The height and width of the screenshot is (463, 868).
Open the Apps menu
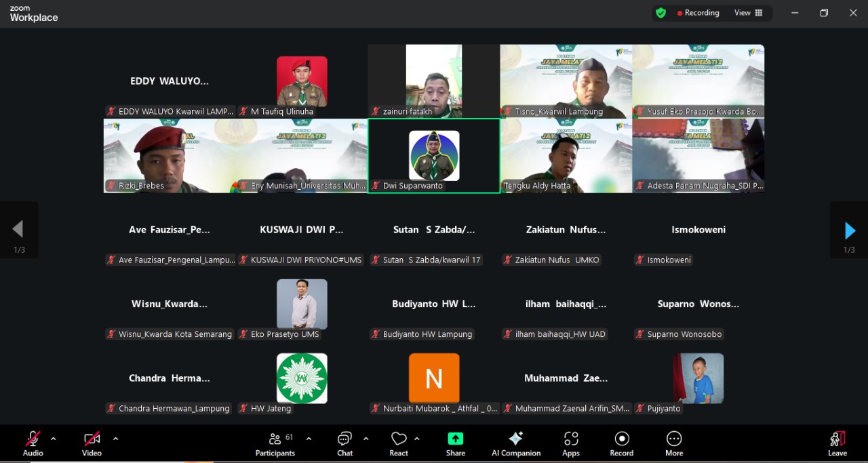[x=571, y=443]
